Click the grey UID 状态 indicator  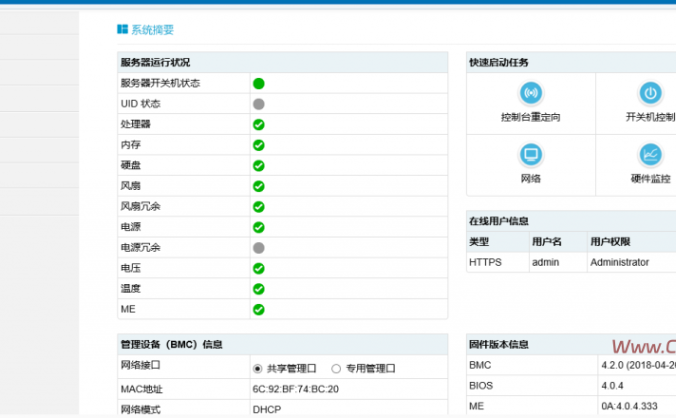[259, 104]
